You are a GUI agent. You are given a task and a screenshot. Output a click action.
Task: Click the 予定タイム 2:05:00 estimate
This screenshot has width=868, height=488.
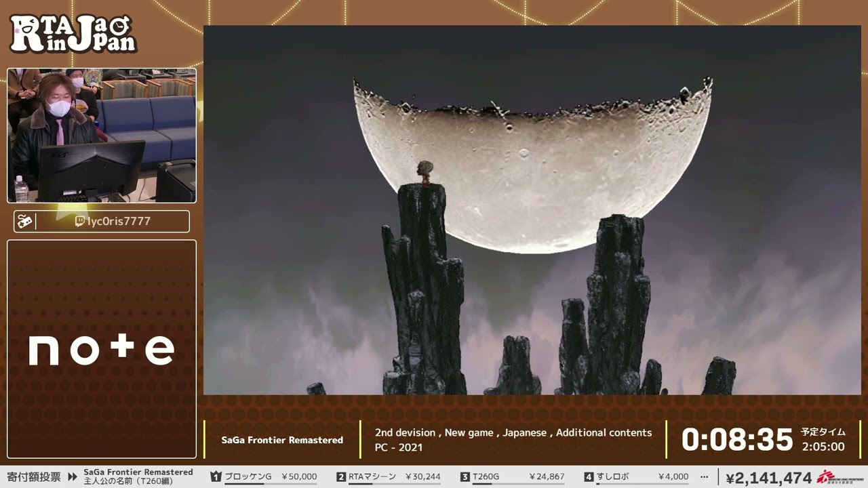(x=823, y=439)
